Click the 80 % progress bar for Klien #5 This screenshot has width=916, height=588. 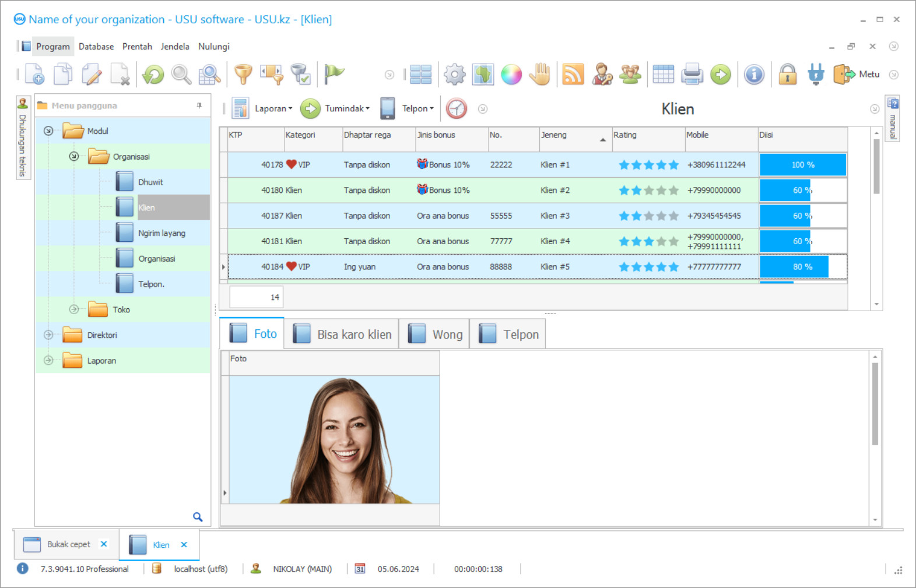802,267
